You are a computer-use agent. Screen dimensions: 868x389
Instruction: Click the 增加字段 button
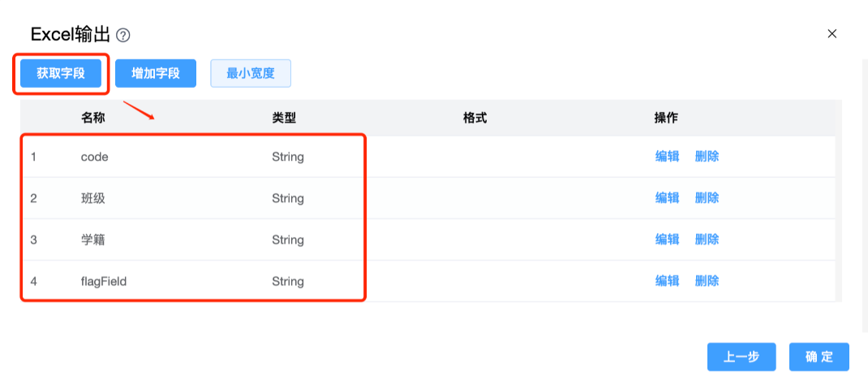pos(156,73)
